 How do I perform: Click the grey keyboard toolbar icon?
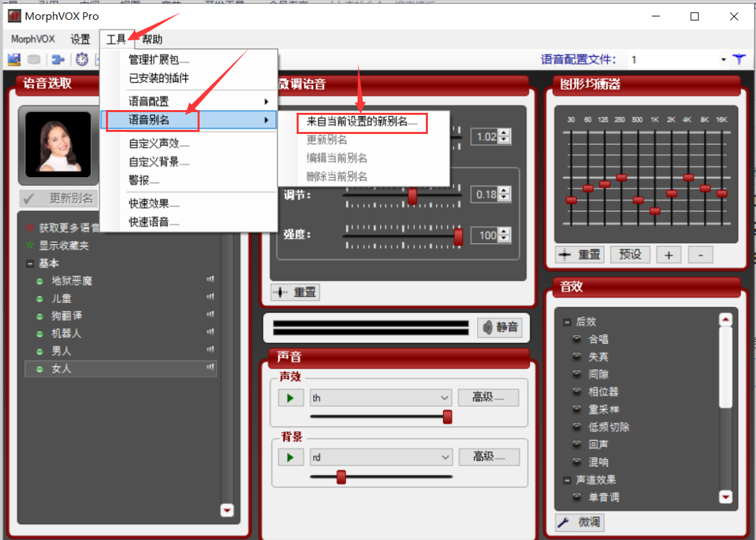pos(33,59)
